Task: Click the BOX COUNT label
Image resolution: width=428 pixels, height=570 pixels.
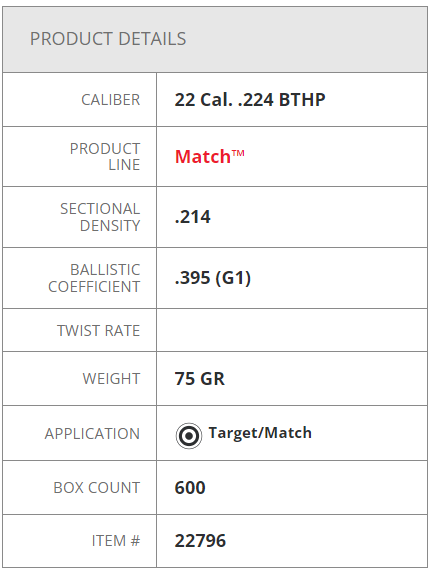Action: pyautogui.click(x=97, y=488)
